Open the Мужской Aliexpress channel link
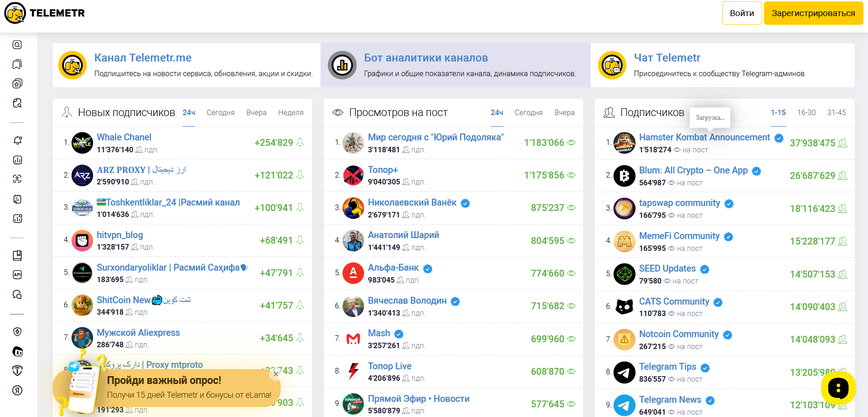This screenshot has height=417, width=868. [x=138, y=333]
